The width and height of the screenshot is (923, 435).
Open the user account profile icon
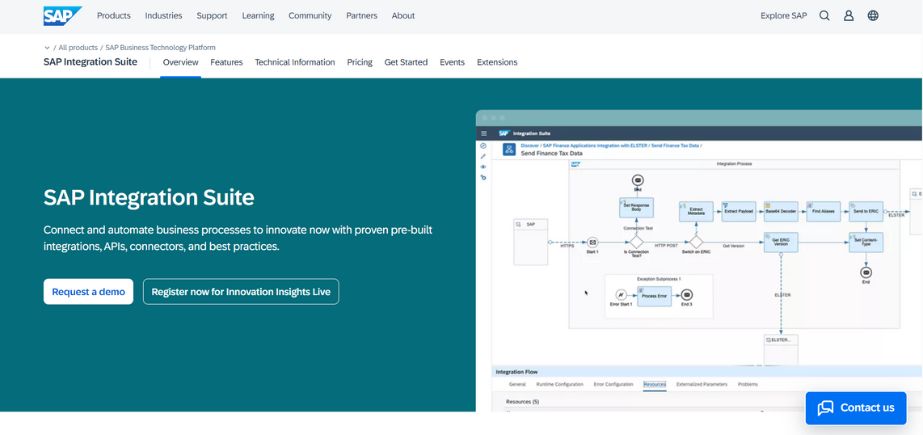point(848,16)
